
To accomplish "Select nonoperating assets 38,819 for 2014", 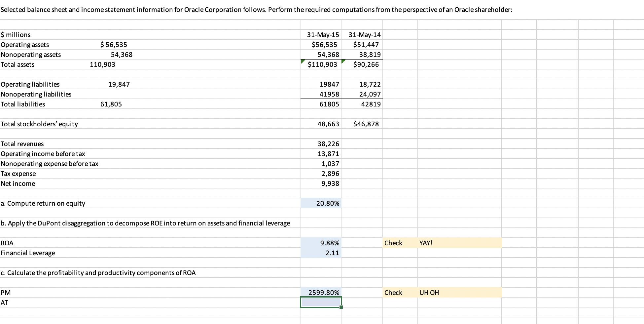I will (x=370, y=54).
